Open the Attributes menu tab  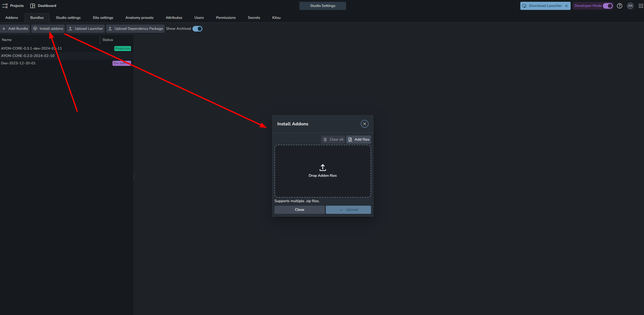pos(174,17)
